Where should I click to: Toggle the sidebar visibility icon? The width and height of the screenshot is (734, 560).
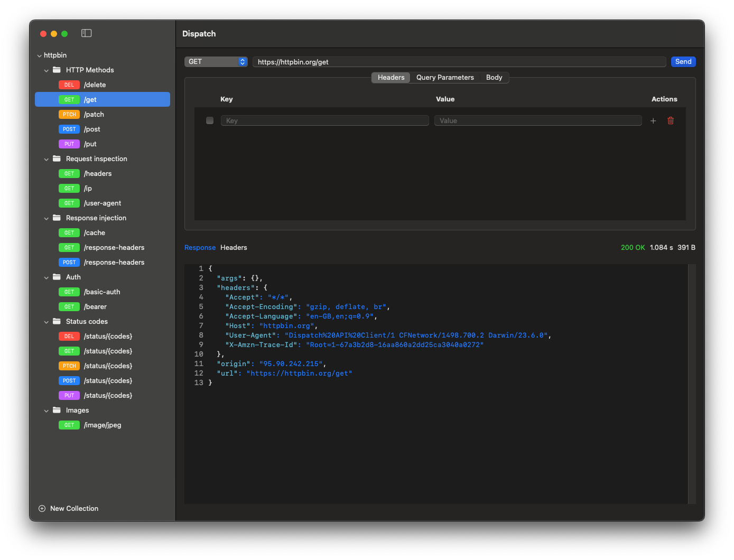coord(87,33)
